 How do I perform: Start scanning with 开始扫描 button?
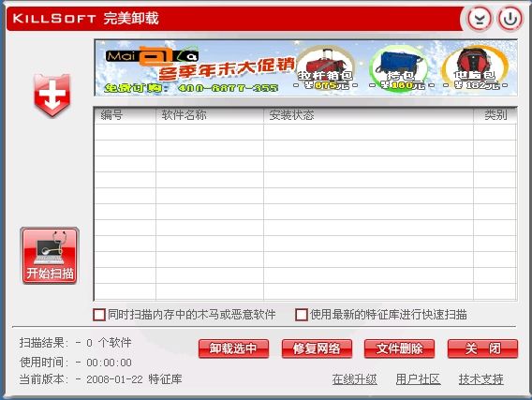[x=50, y=256]
